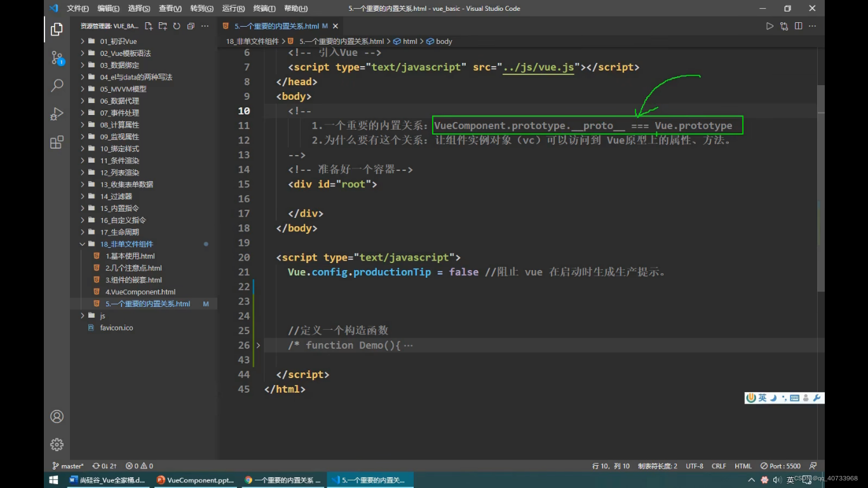Change the CRLF line ending setting

(x=719, y=466)
